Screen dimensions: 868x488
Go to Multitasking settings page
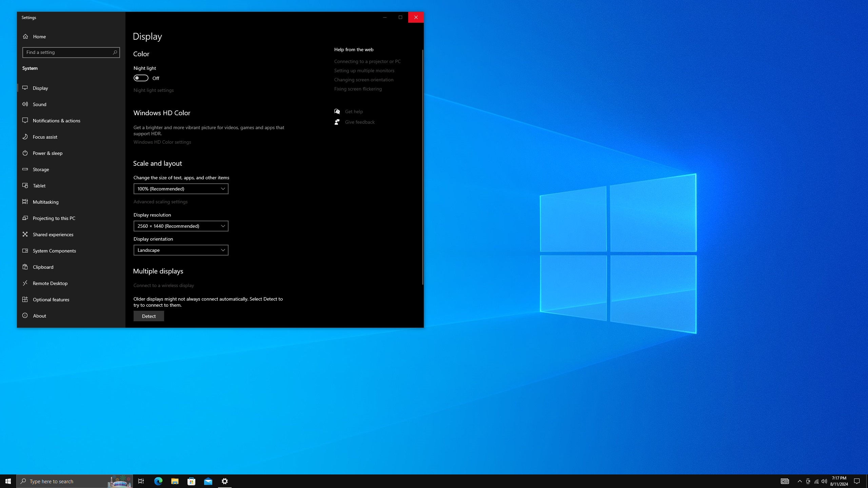click(x=46, y=202)
